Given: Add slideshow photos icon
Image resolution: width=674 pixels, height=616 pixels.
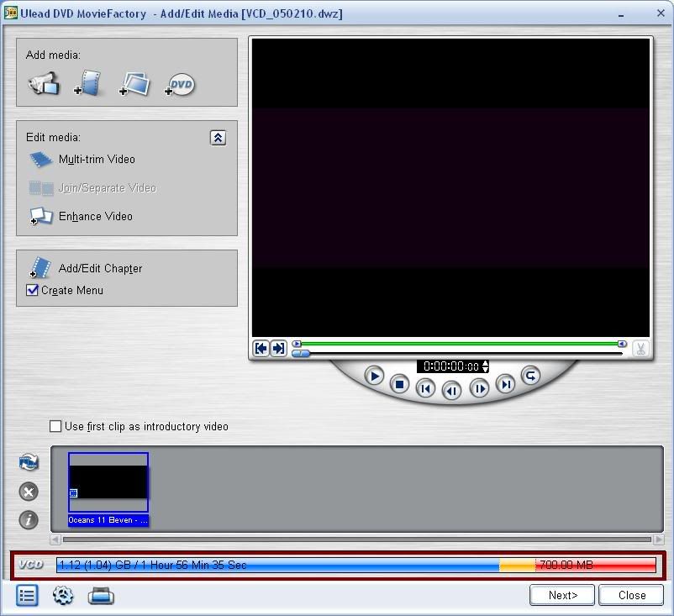Looking at the screenshot, I should [134, 84].
